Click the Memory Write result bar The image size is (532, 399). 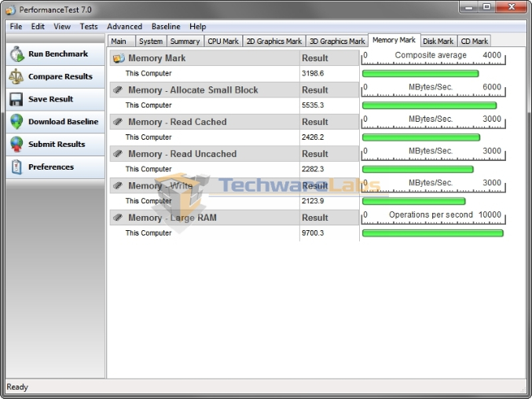coord(413,201)
